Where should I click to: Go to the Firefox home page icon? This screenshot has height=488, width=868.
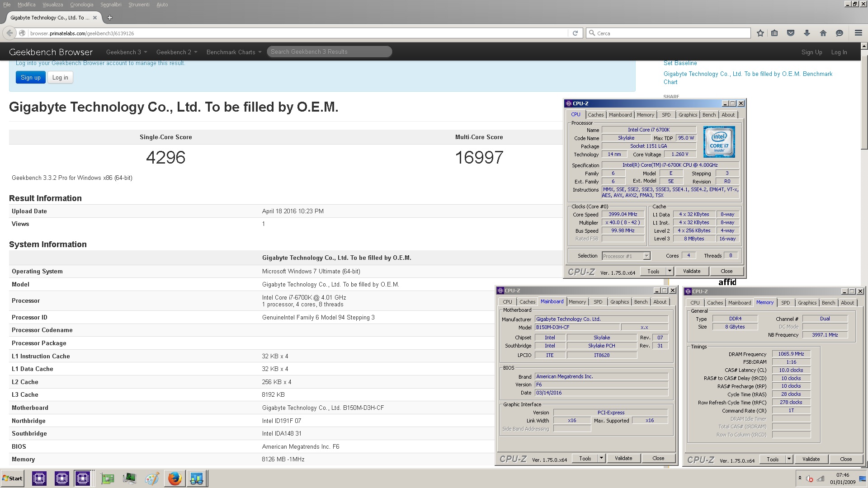click(x=823, y=33)
